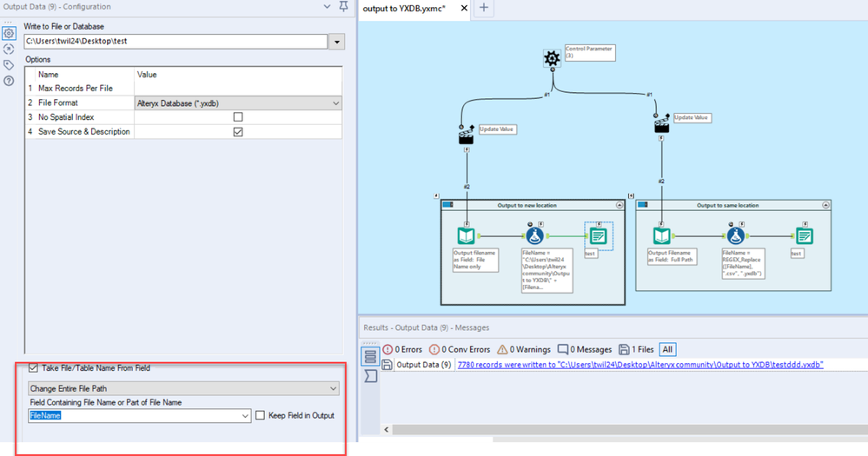Show All results messages
The image size is (868, 456).
[x=667, y=350]
